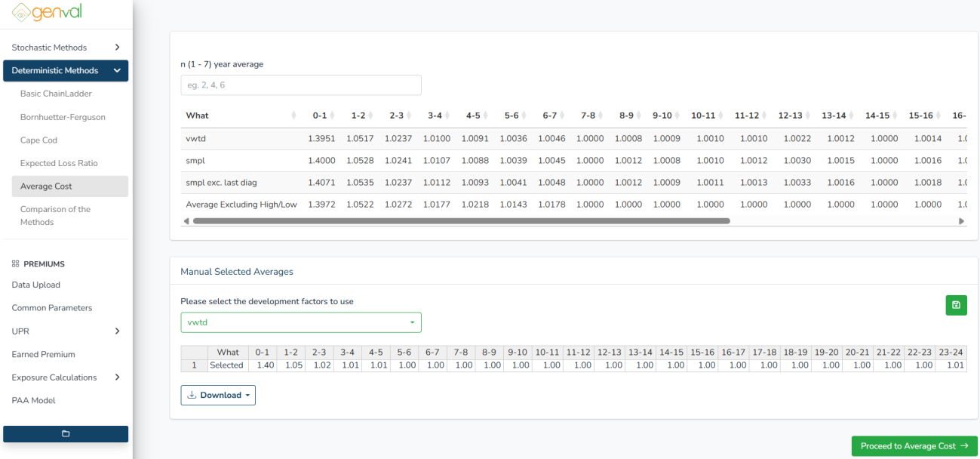
Task: Click the green save icon button
Action: click(x=956, y=305)
